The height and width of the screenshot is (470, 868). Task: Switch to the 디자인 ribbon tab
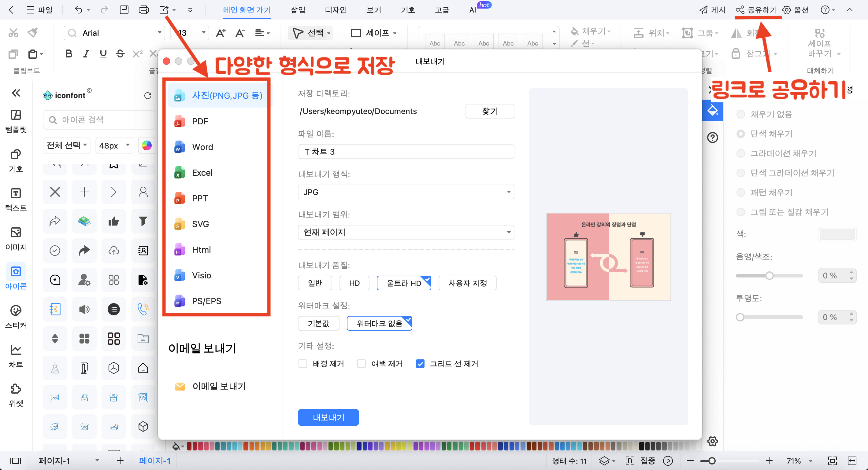336,10
